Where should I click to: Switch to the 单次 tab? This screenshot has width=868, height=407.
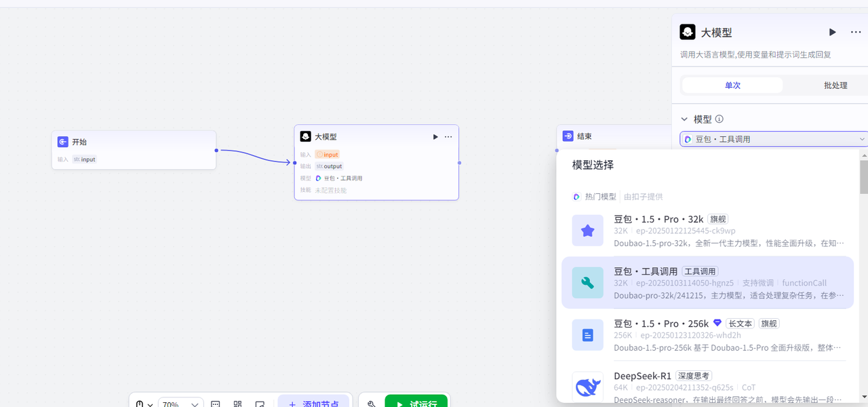pyautogui.click(x=732, y=85)
